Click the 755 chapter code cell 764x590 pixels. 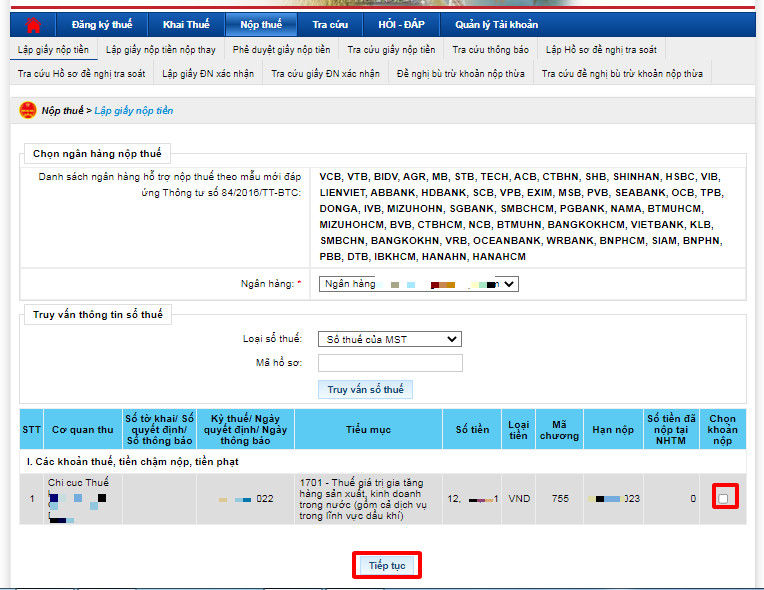560,498
